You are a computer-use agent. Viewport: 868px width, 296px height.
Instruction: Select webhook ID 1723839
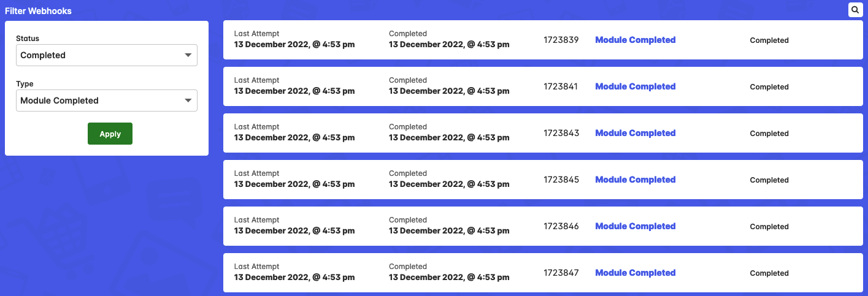point(561,40)
